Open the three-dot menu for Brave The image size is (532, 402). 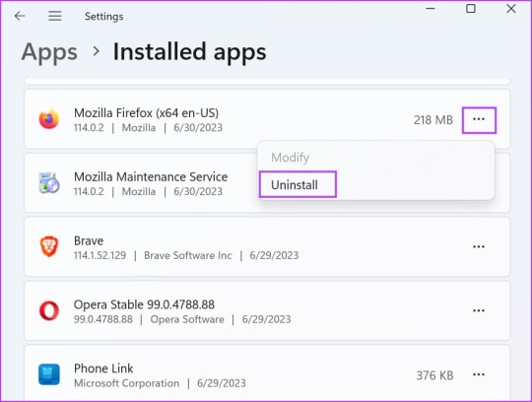pos(479,246)
